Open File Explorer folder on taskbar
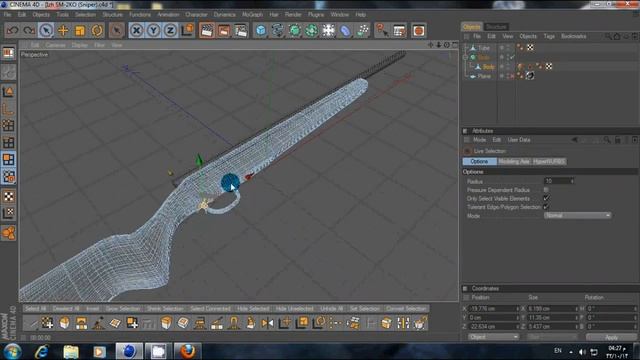The image size is (640, 360). coord(71,351)
